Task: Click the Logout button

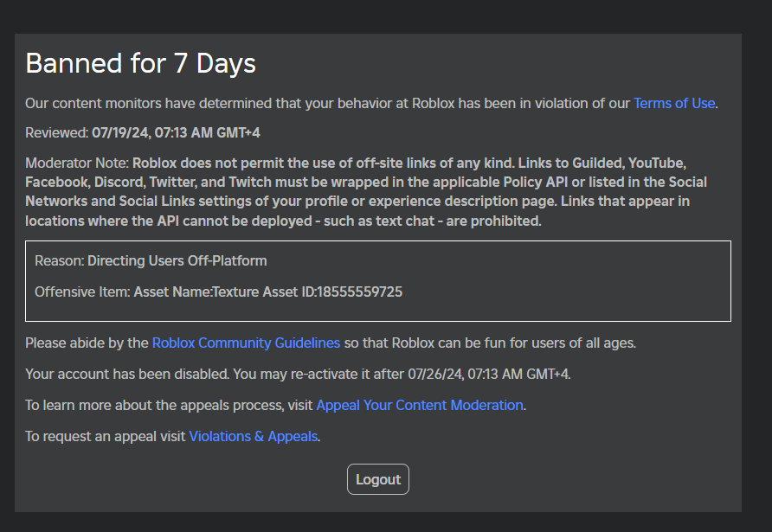Action: [x=378, y=479]
